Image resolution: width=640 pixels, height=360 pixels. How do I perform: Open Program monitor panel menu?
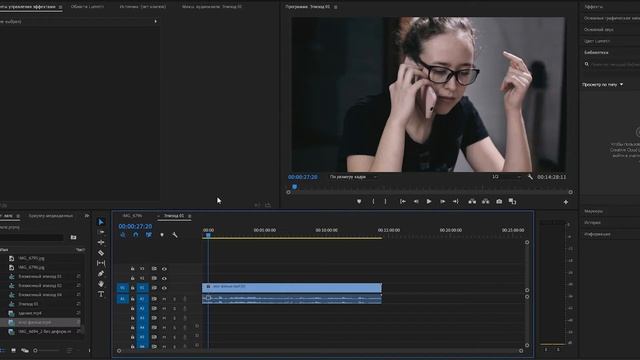[336, 7]
